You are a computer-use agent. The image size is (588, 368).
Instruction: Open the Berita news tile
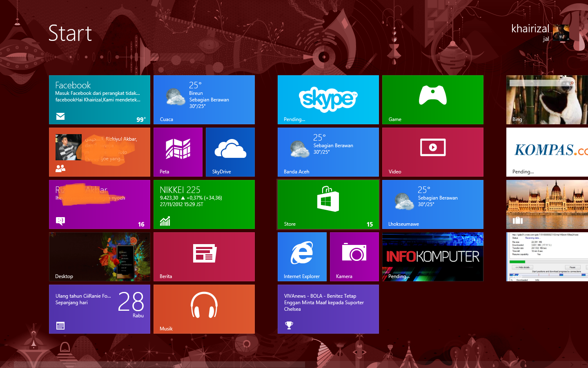[x=204, y=257]
